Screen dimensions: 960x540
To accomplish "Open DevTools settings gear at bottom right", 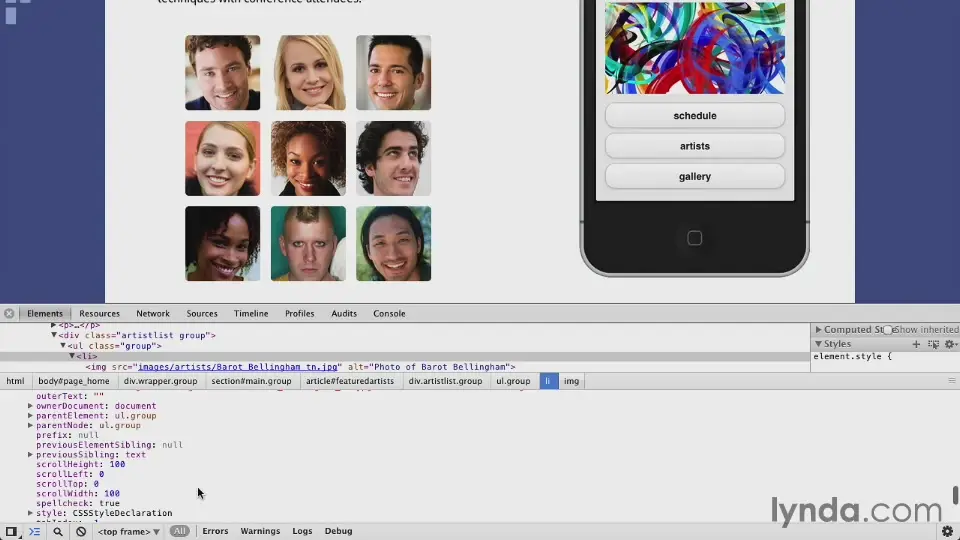I will point(947,531).
